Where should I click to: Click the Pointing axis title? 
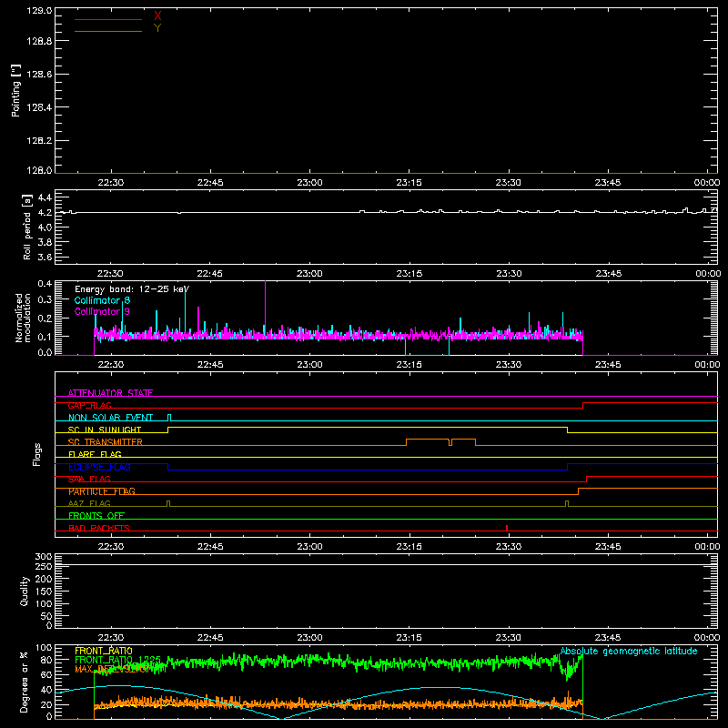coord(15,90)
